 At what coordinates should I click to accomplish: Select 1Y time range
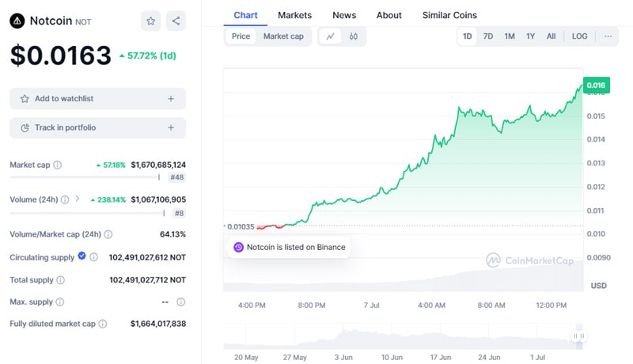point(530,36)
